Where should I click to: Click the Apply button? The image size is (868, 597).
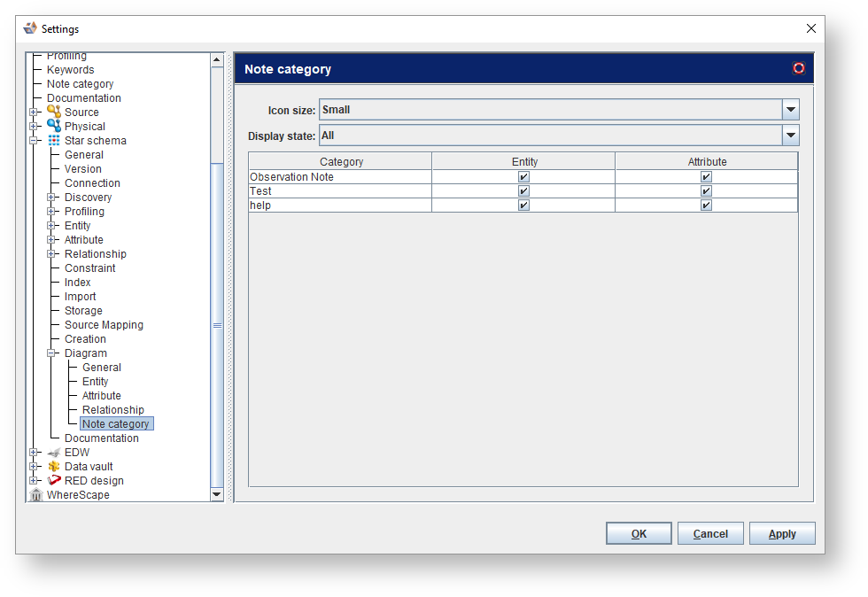781,533
